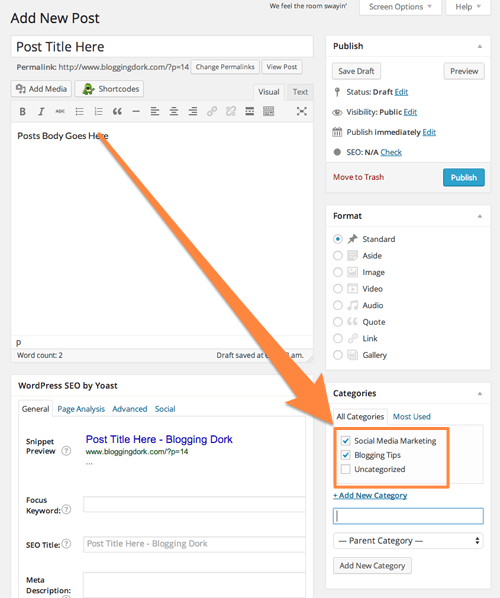The image size is (500, 598).
Task: Collapse the Format panel
Action: coord(480,216)
